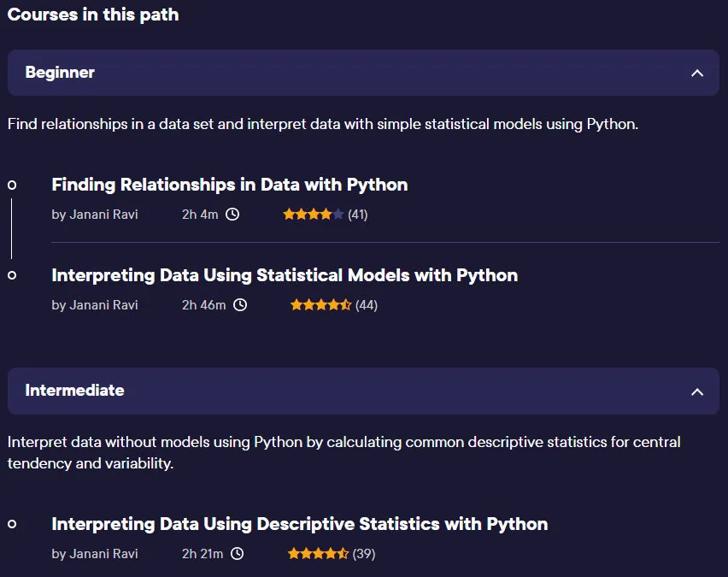Click the Intermediate section header label
This screenshot has height=577, width=728.
74,391
